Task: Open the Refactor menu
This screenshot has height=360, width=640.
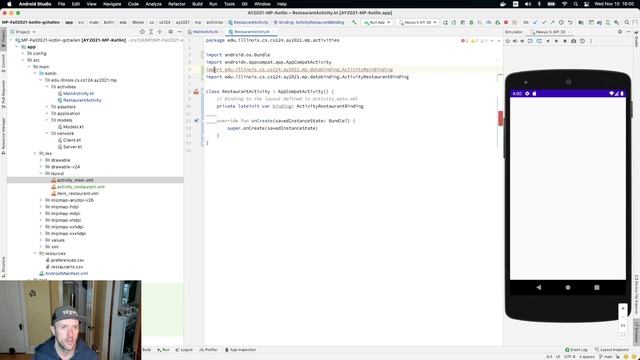Action: click(177, 4)
